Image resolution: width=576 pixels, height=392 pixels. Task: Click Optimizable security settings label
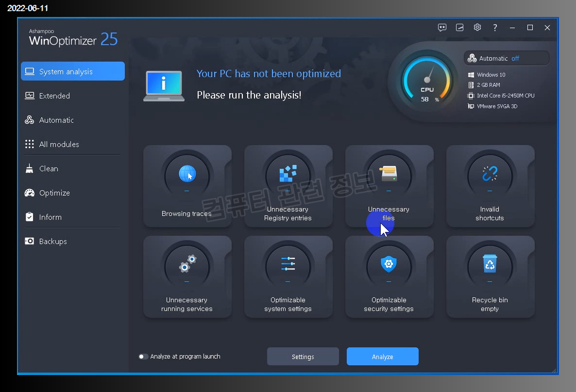[x=389, y=304]
